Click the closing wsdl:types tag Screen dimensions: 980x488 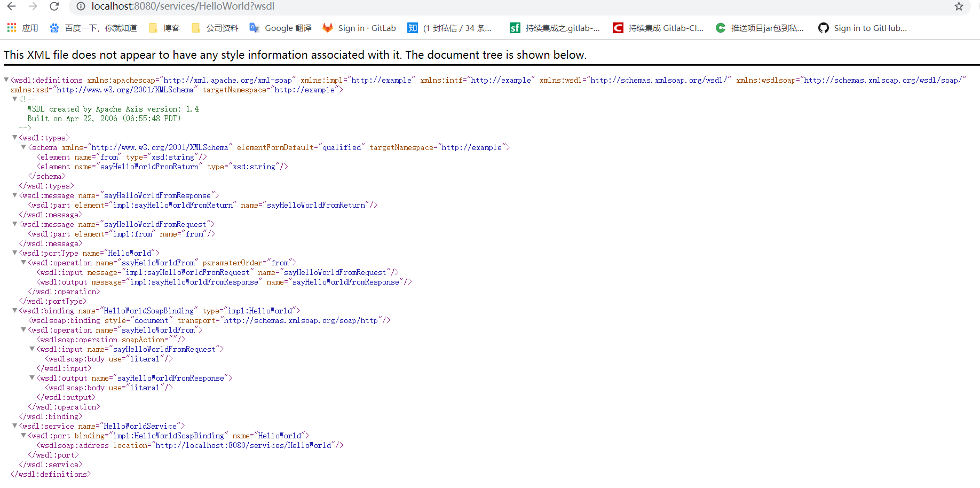point(46,186)
